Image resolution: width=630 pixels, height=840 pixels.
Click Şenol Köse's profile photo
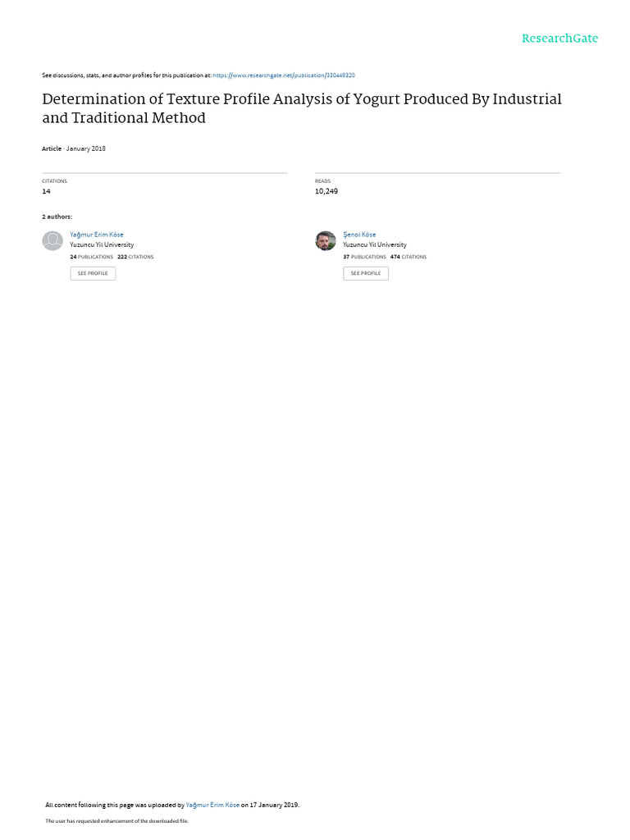[x=326, y=241]
